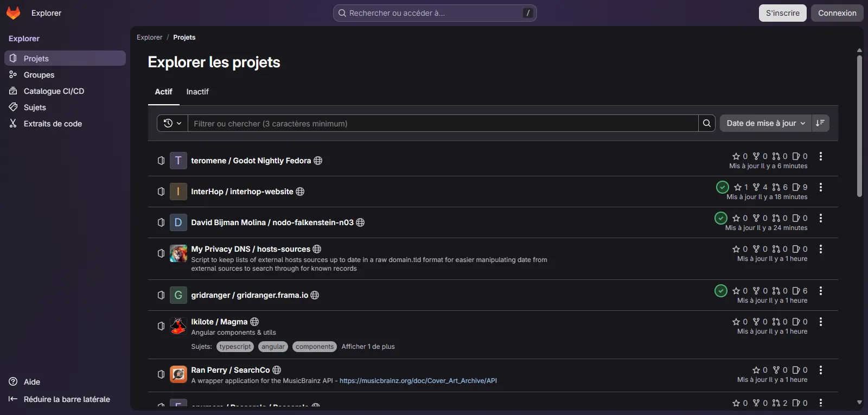Screen dimensions: 868x415
Task: Toggle the sort direction button
Action: (x=820, y=123)
